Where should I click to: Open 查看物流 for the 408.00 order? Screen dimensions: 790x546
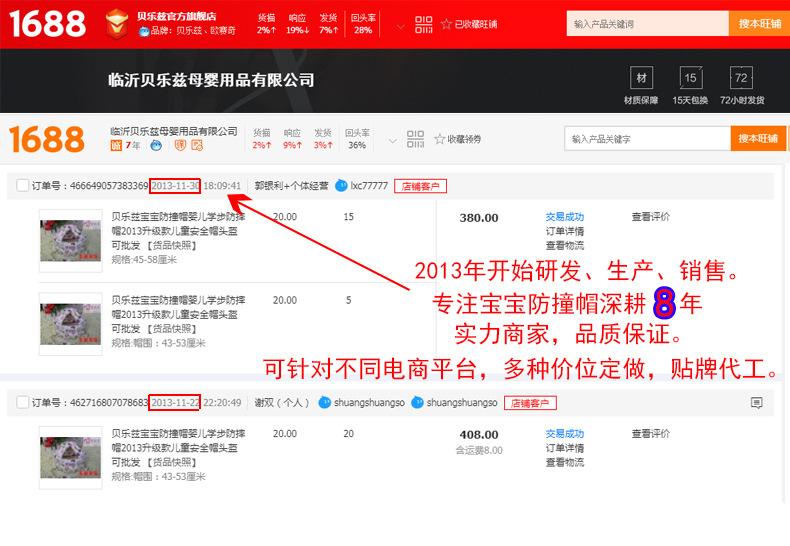564,463
